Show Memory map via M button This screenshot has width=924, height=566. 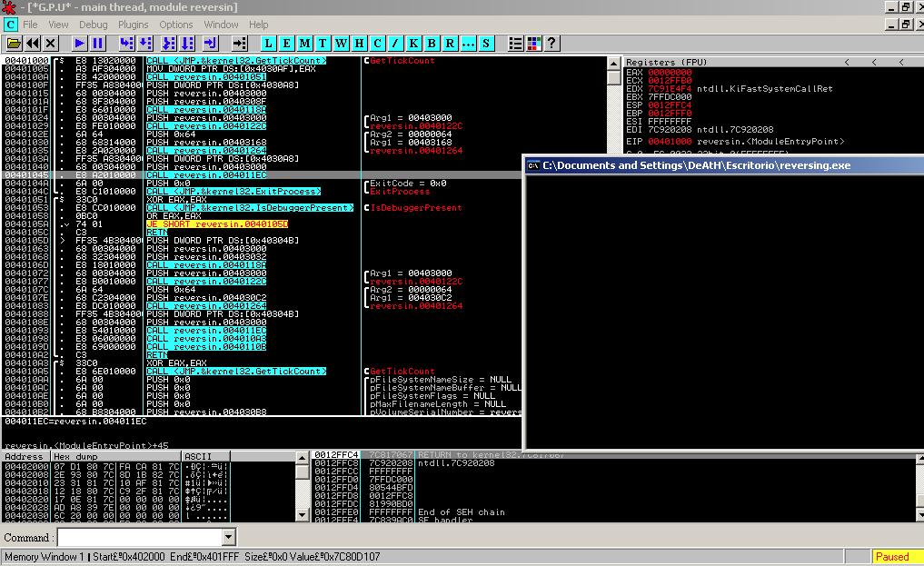pyautogui.click(x=304, y=44)
